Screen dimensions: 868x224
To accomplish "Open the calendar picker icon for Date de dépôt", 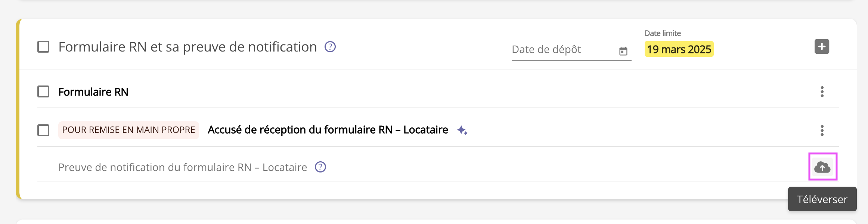I will 623,51.
